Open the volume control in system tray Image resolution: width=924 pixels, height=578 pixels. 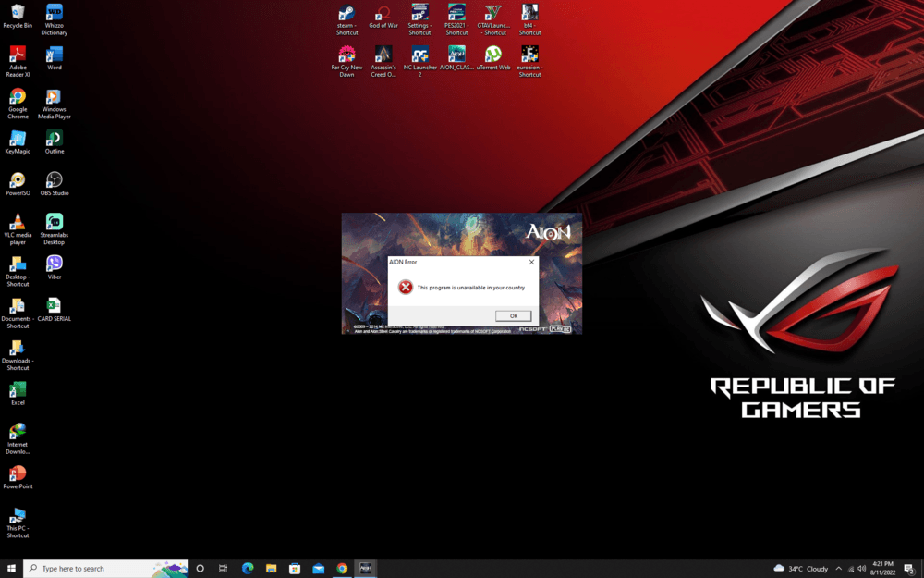862,569
